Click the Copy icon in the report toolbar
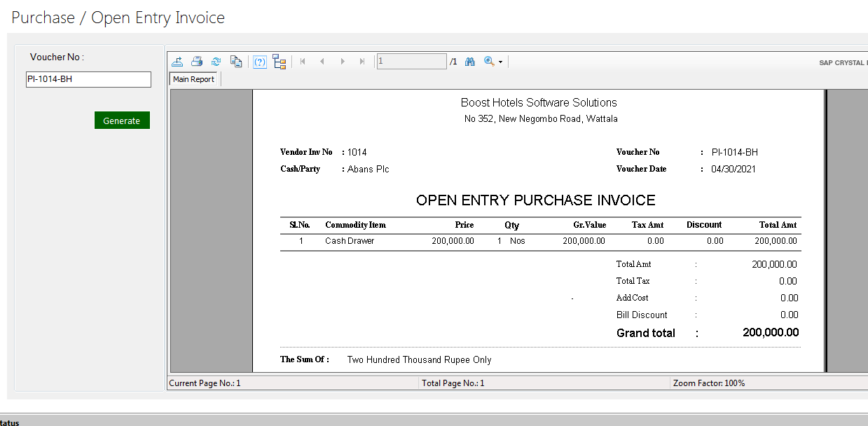868x426 pixels. pyautogui.click(x=236, y=62)
